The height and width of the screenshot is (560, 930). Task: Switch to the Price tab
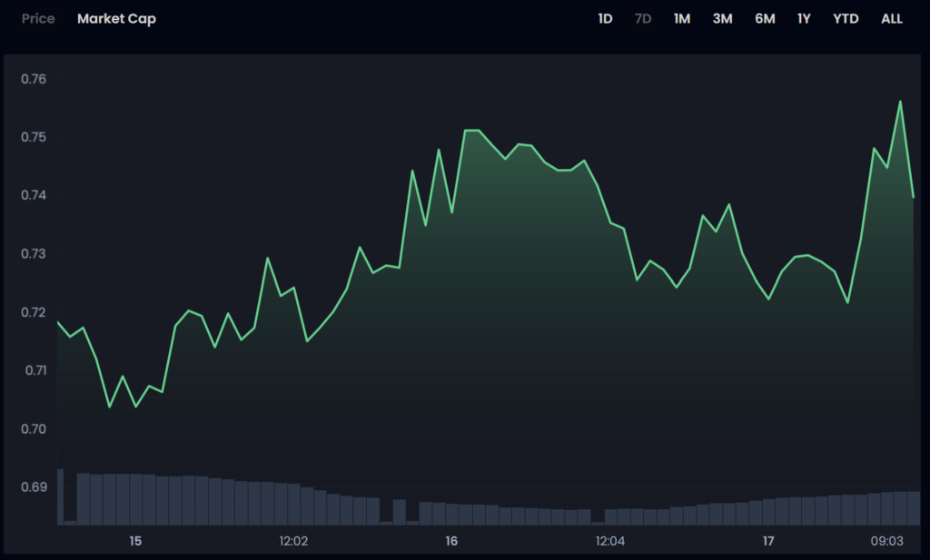[x=38, y=19]
